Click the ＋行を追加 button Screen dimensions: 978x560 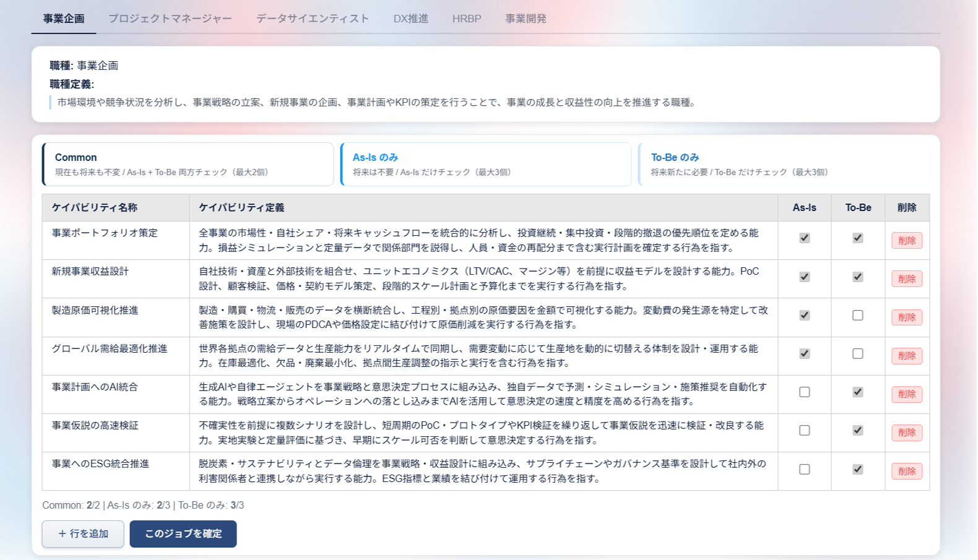83,533
